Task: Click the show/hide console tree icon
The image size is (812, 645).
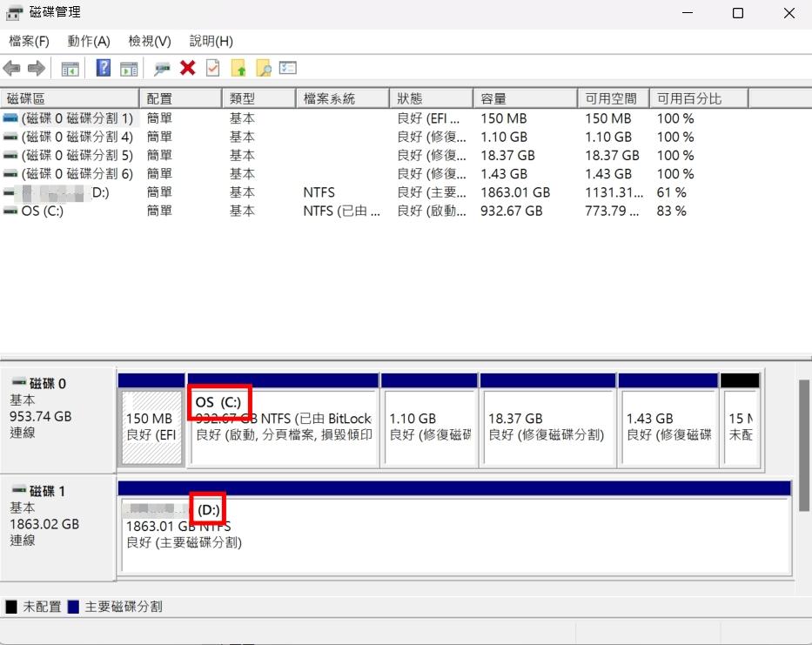Action: coord(70,68)
